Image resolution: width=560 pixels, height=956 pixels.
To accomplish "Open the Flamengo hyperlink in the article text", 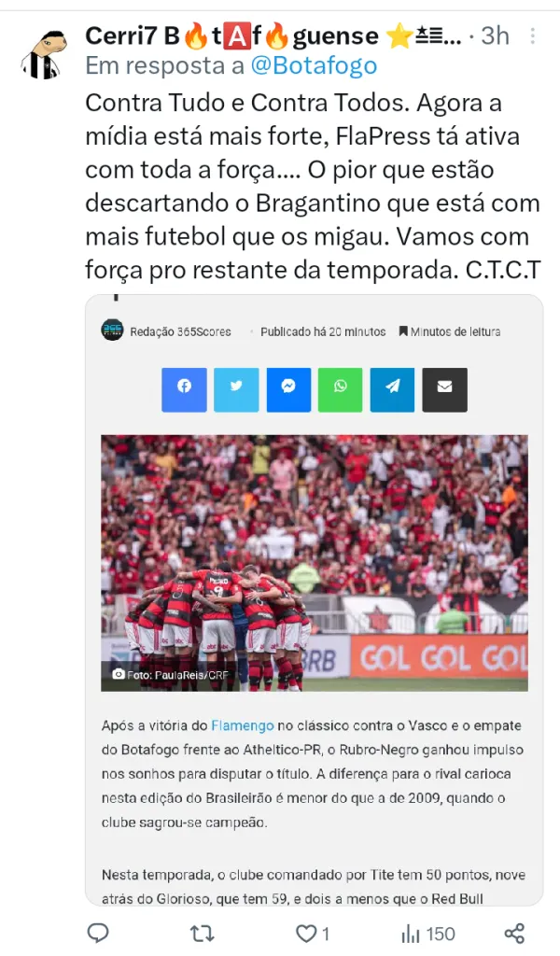I will point(242,725).
